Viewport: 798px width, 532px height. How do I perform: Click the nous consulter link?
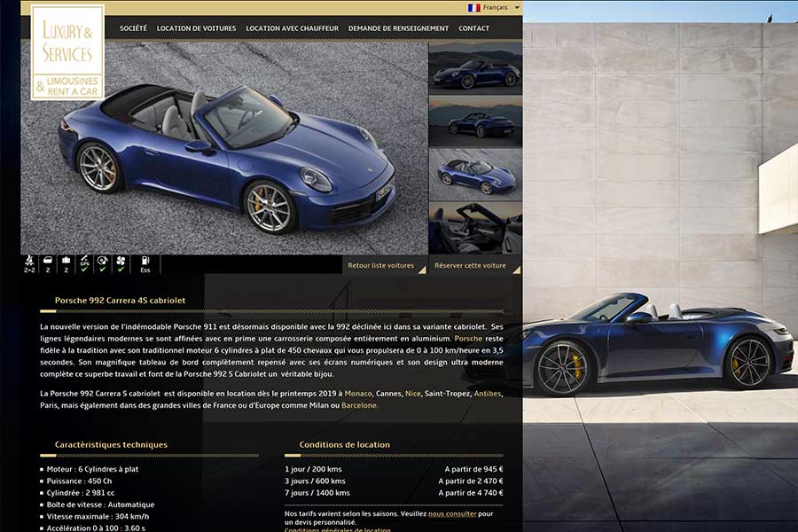(x=452, y=513)
